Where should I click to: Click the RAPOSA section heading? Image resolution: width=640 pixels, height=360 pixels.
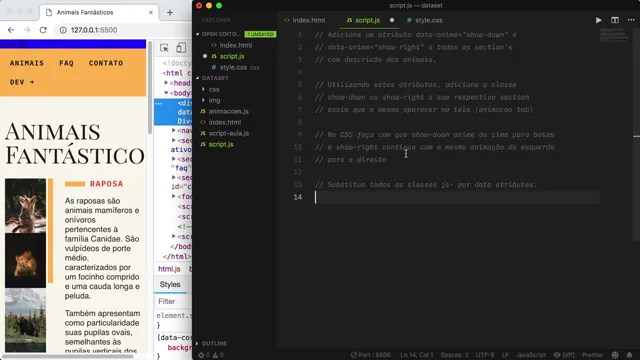click(107, 184)
